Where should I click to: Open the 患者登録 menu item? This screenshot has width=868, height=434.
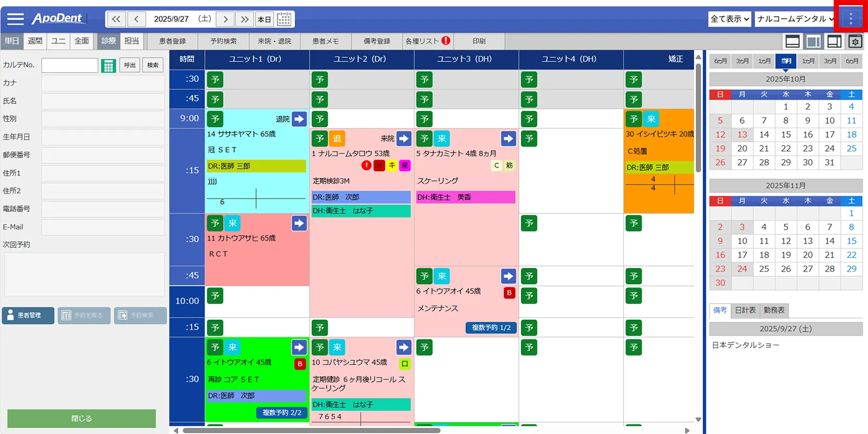click(x=172, y=41)
